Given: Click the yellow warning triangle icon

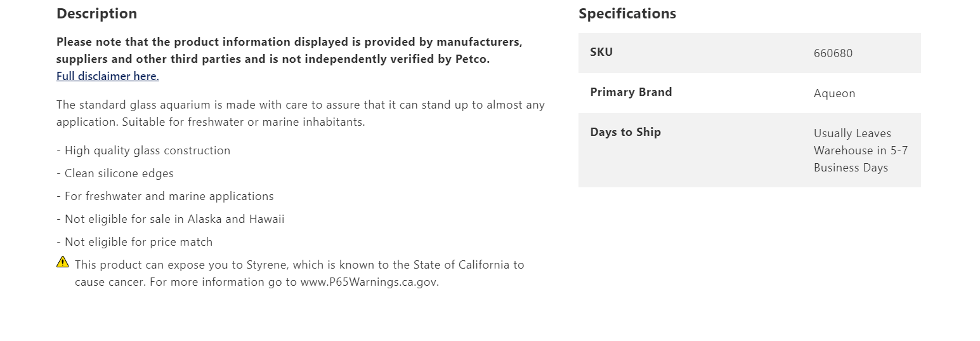Looking at the screenshot, I should point(63,262).
